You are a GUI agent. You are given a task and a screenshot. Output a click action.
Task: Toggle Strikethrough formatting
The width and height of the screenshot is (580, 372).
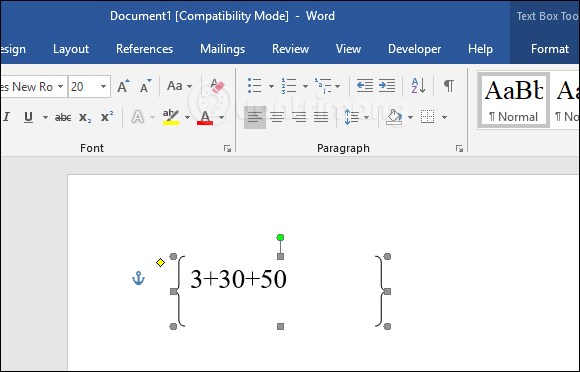click(63, 118)
